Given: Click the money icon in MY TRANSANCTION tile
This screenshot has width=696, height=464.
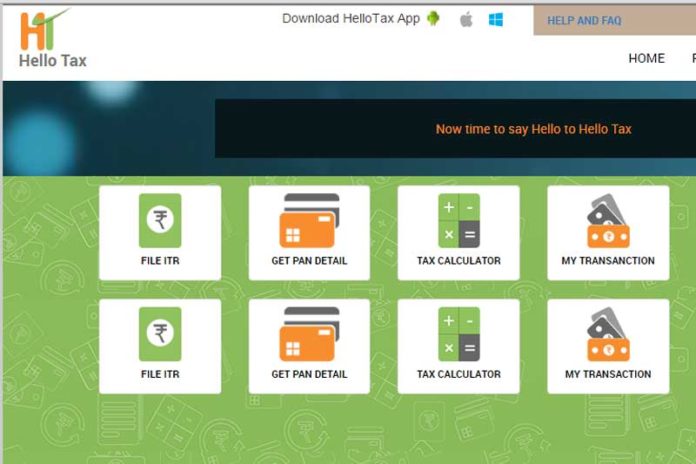Looking at the screenshot, I should [608, 221].
